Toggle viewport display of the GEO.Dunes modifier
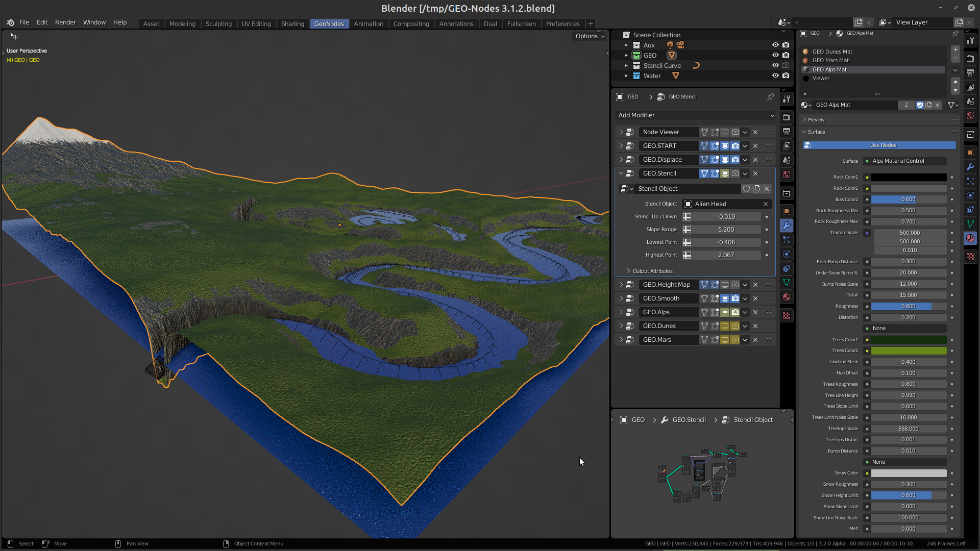Viewport: 980px width, 551px height. pyautogui.click(x=725, y=325)
